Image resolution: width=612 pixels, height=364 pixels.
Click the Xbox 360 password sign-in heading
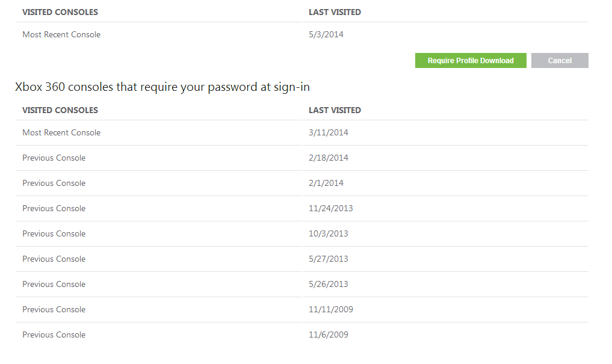point(162,87)
